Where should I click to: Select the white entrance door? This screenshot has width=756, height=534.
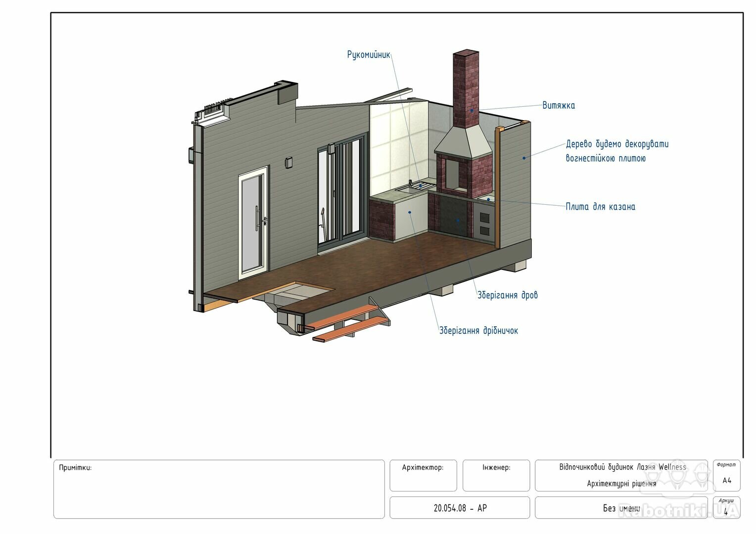pyautogui.click(x=254, y=222)
